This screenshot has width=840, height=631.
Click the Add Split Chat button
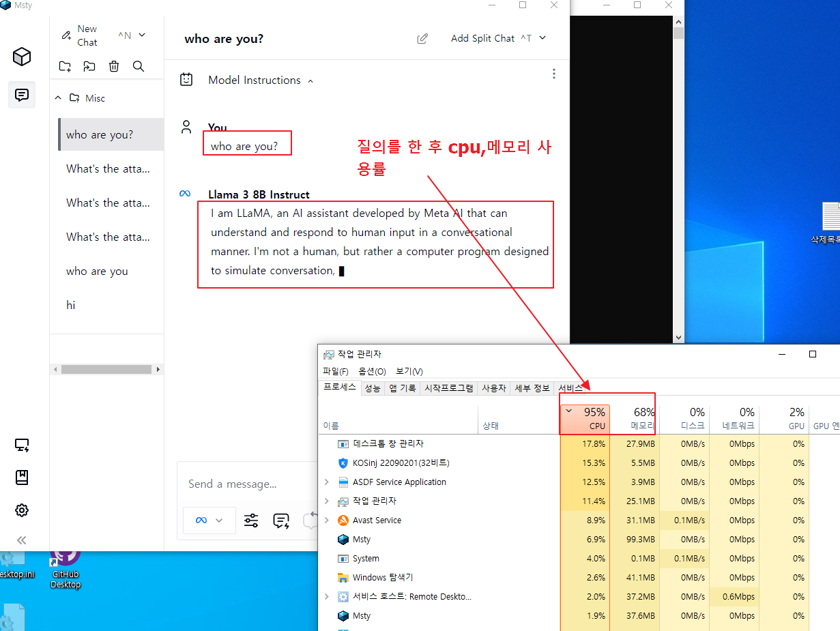pyautogui.click(x=482, y=38)
